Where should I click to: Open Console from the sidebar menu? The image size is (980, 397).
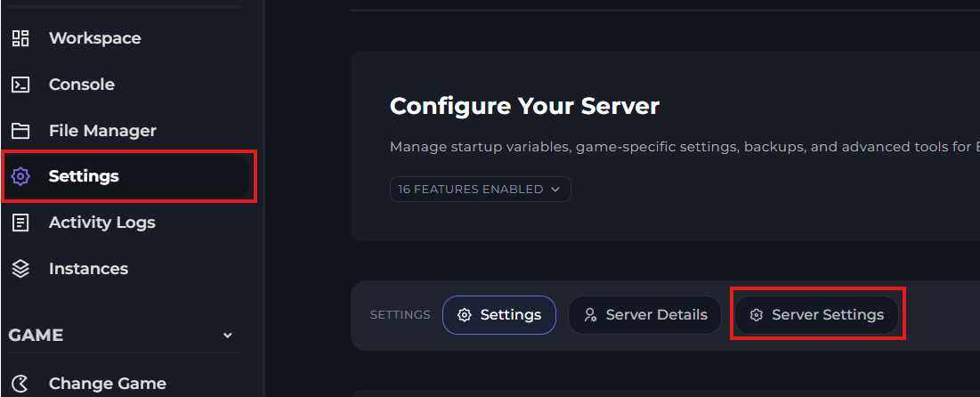81,85
